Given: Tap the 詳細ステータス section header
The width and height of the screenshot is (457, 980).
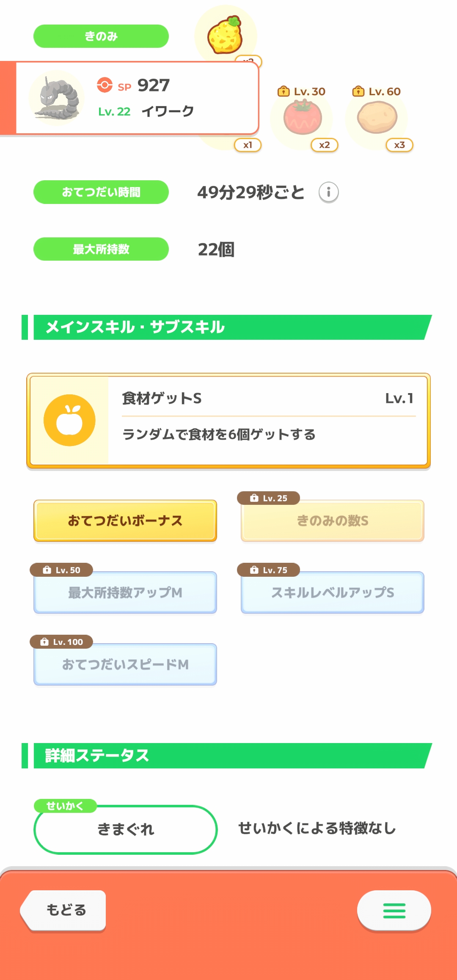Looking at the screenshot, I should click(x=228, y=756).
